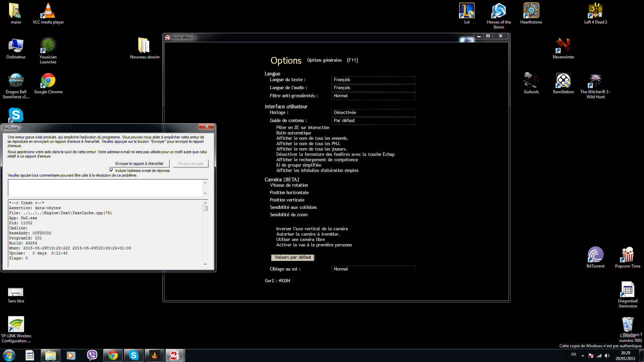The image size is (644, 362).
Task: Click the FR language indicator in tray
Action: pyautogui.click(x=574, y=355)
